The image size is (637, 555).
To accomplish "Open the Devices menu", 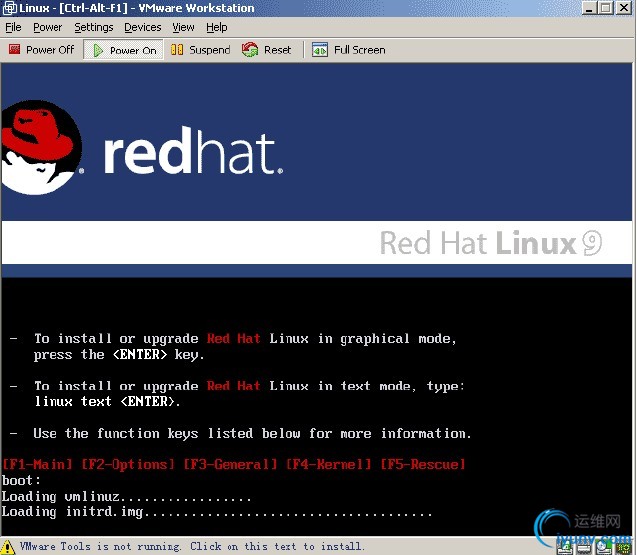I will pyautogui.click(x=143, y=27).
